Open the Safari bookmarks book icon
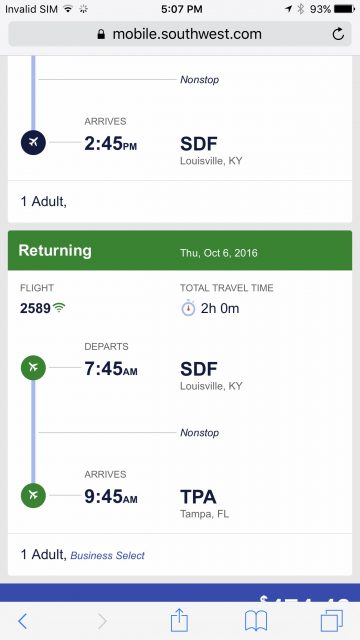The height and width of the screenshot is (640, 360). (256, 621)
